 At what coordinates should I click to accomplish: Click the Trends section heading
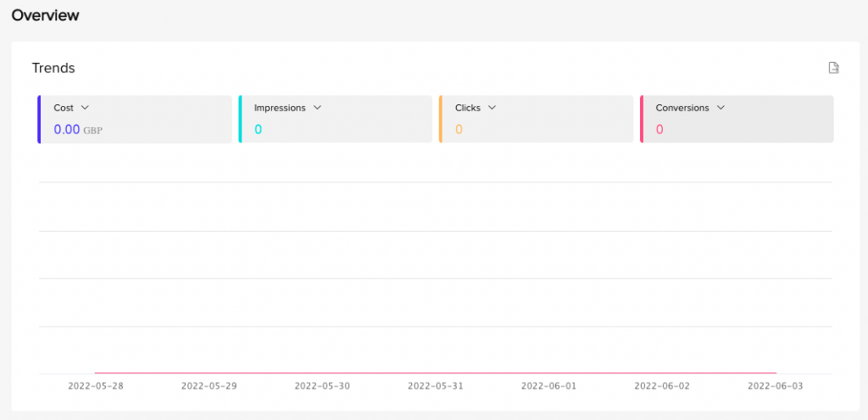53,68
